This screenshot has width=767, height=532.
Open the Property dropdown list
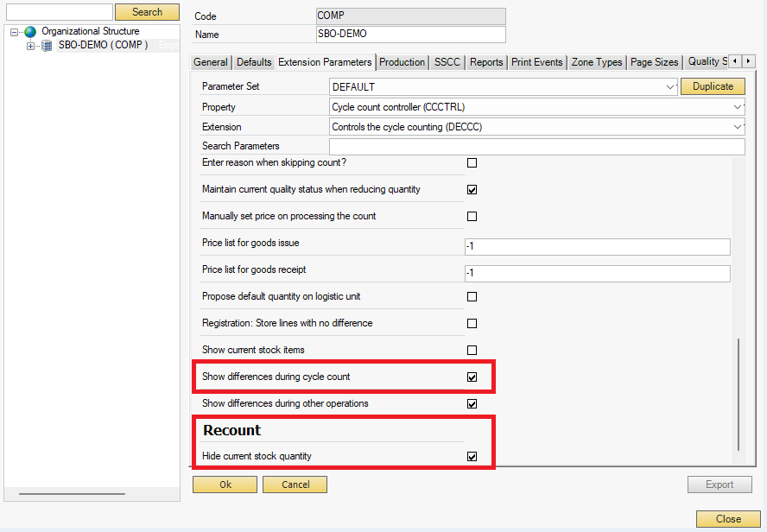[x=738, y=107]
